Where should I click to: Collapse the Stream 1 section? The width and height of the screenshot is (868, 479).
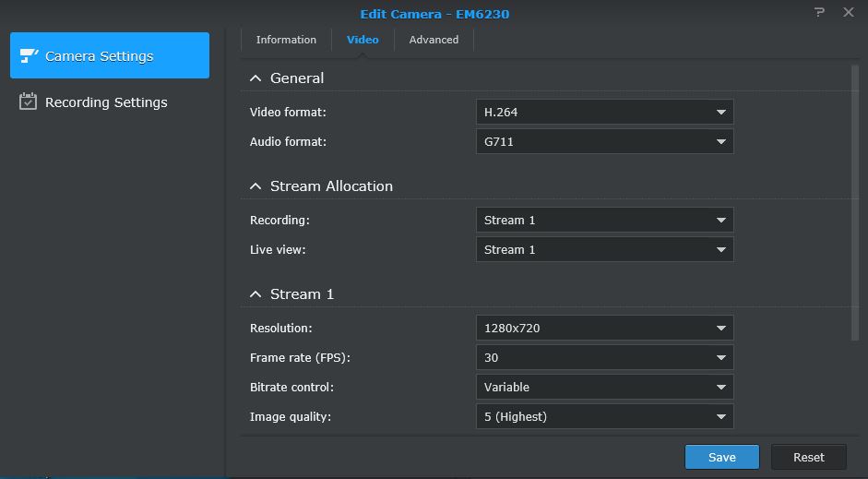click(256, 294)
